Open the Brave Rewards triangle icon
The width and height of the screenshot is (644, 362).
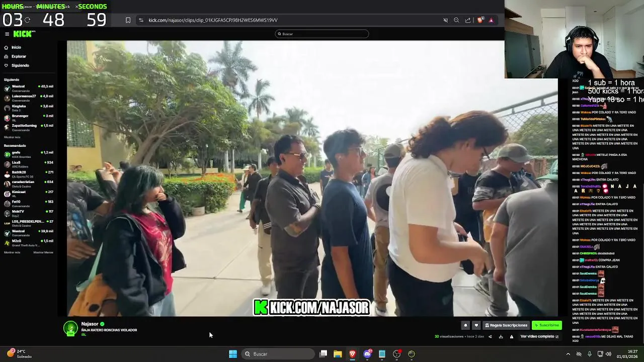pyautogui.click(x=491, y=20)
